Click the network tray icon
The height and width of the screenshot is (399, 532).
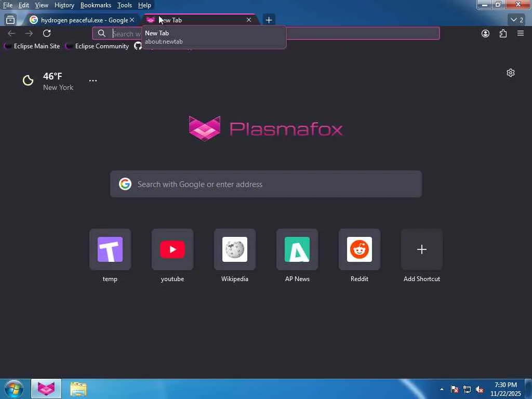[x=467, y=389]
